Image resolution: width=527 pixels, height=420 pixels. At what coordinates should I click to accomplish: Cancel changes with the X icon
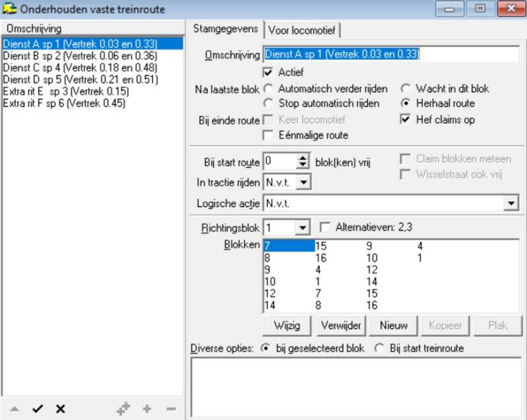pyautogui.click(x=61, y=409)
